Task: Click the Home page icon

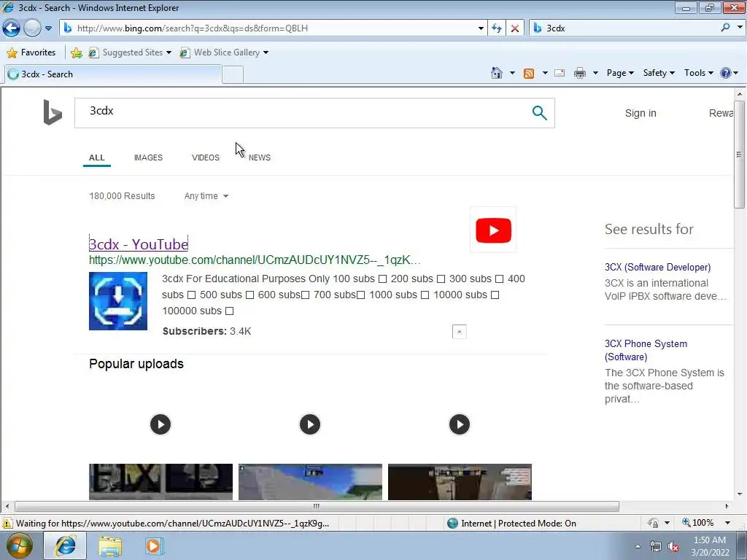Action: coord(496,73)
